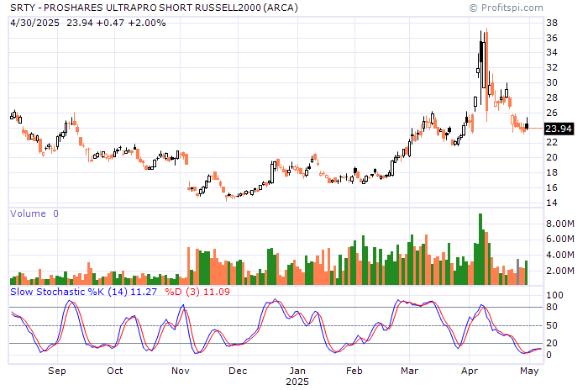The image size is (588, 390).
Task: Click the 2.00M volume axis label
Action: click(560, 271)
